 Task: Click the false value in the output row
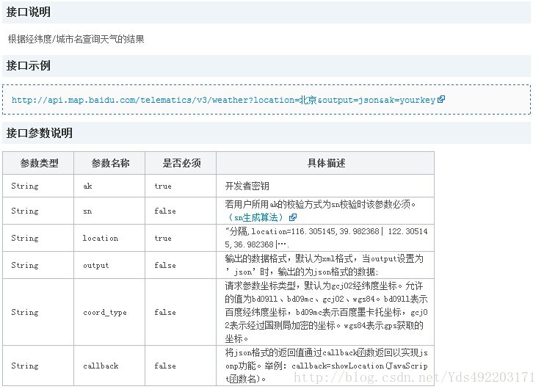[165, 266]
